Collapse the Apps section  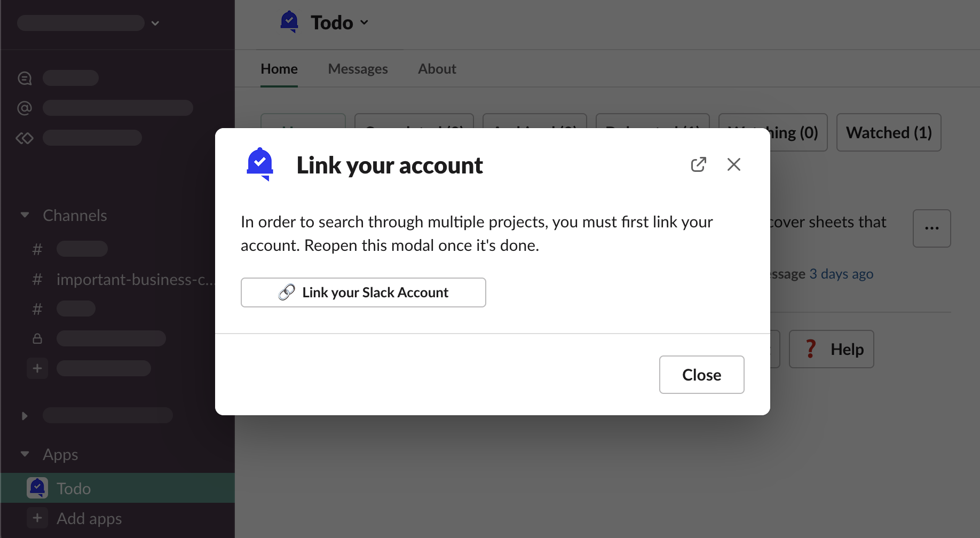coord(25,454)
